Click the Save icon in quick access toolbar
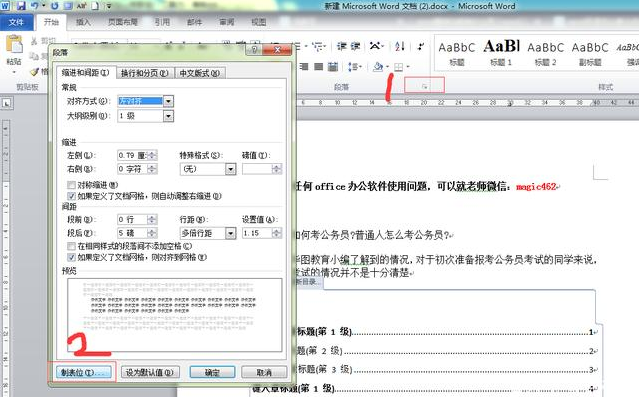This screenshot has width=640, height=397. [20, 6]
